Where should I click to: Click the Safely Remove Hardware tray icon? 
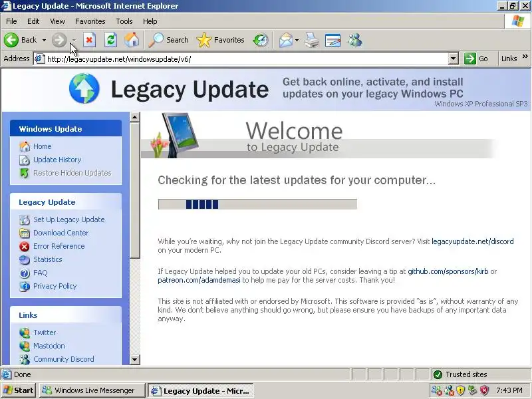point(473,390)
